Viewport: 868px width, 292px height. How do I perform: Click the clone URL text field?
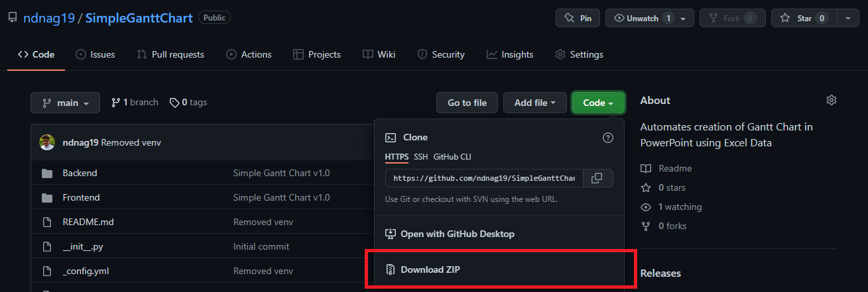(484, 178)
